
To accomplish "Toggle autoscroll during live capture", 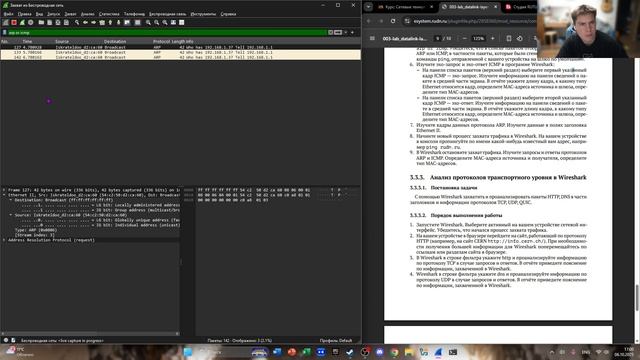I will [x=127, y=22].
